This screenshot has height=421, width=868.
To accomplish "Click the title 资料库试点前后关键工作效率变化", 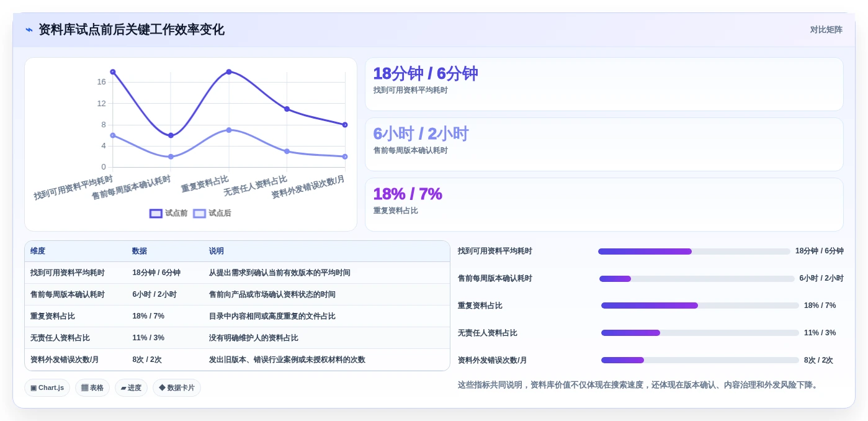I will [132, 30].
